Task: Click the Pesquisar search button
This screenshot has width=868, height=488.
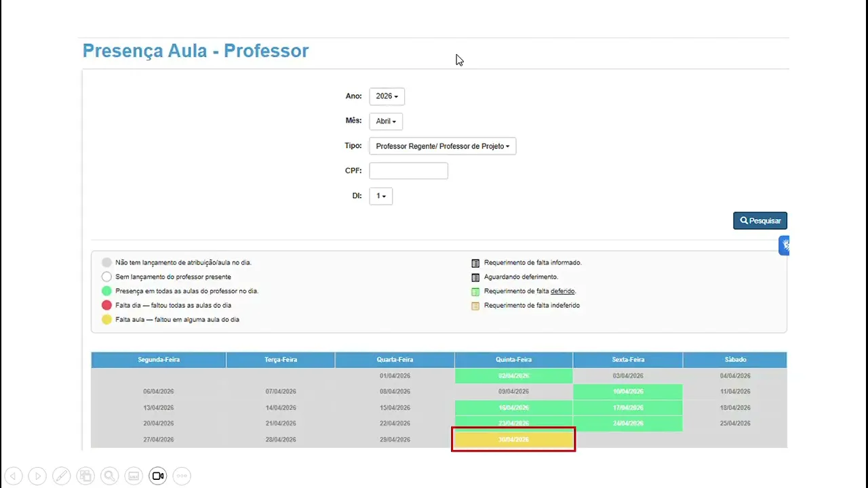Action: [x=760, y=220]
